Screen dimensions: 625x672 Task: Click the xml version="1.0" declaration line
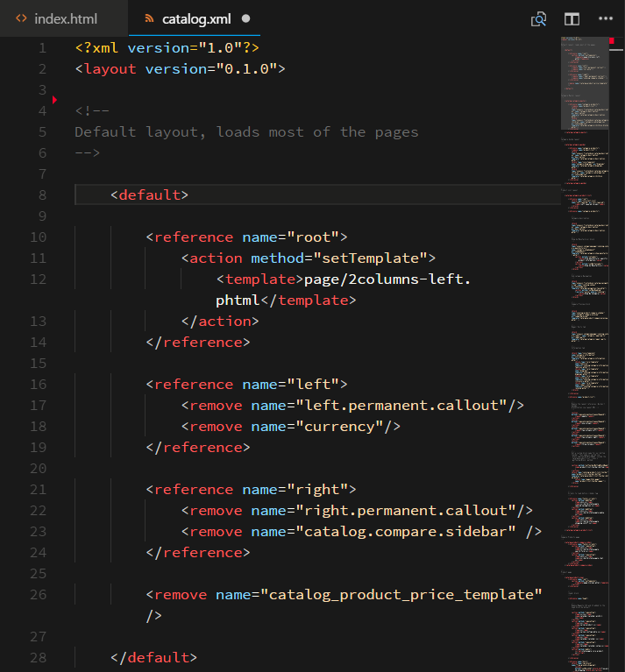pos(167,48)
